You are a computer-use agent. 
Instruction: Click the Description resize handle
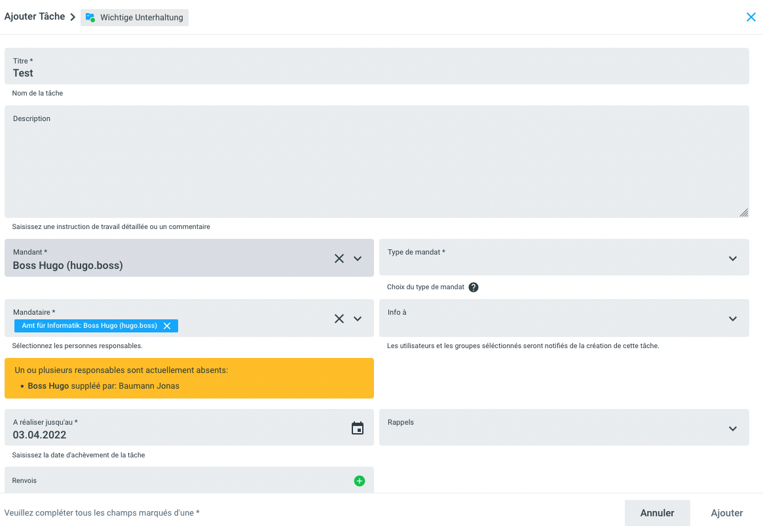744,213
